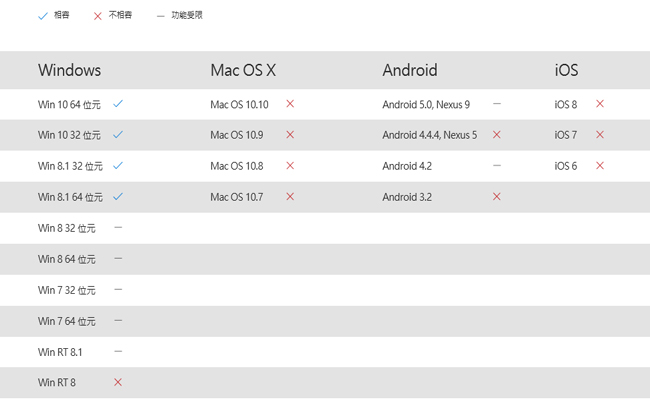Click the blue checkmark beside Win 10 64 位元

[118, 103]
